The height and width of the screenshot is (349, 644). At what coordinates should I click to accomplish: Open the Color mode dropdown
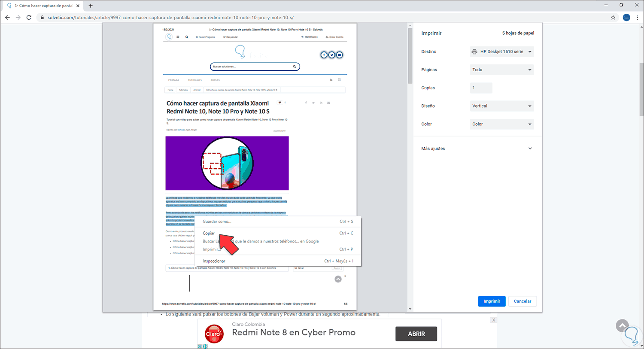tap(502, 124)
